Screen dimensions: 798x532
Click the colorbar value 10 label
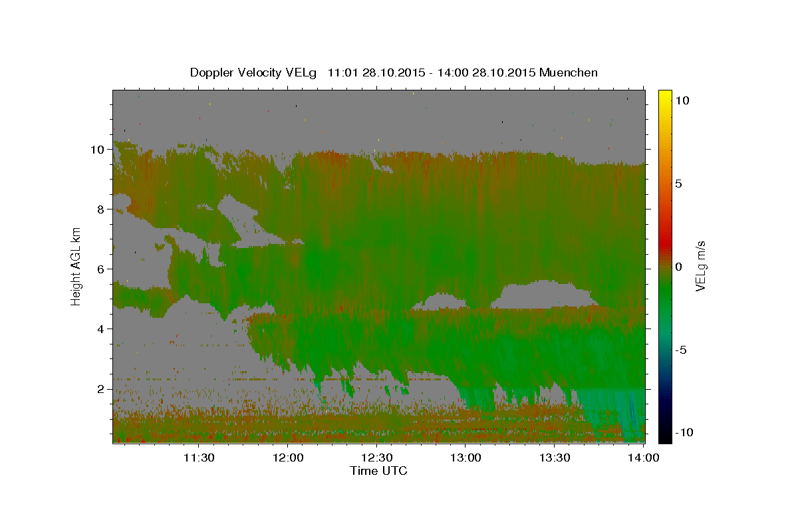(682, 100)
